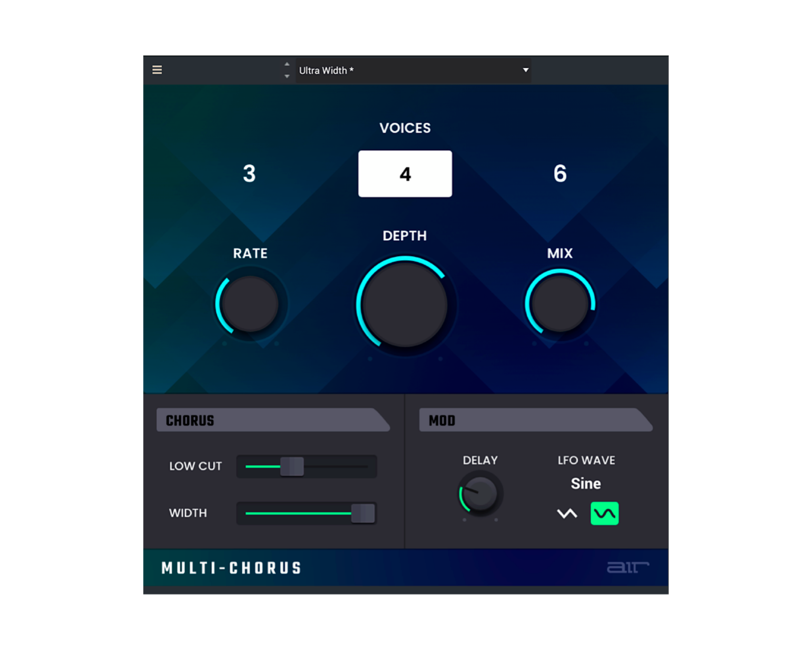Viewport: 812px width, 649px height.
Task: Select the sine LFO wave icon
Action: [604, 513]
